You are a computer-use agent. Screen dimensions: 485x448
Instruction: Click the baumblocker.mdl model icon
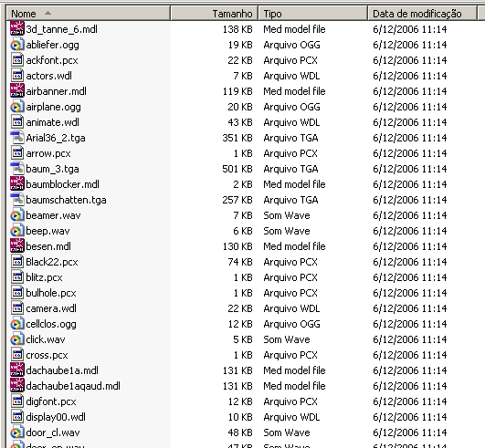point(17,184)
